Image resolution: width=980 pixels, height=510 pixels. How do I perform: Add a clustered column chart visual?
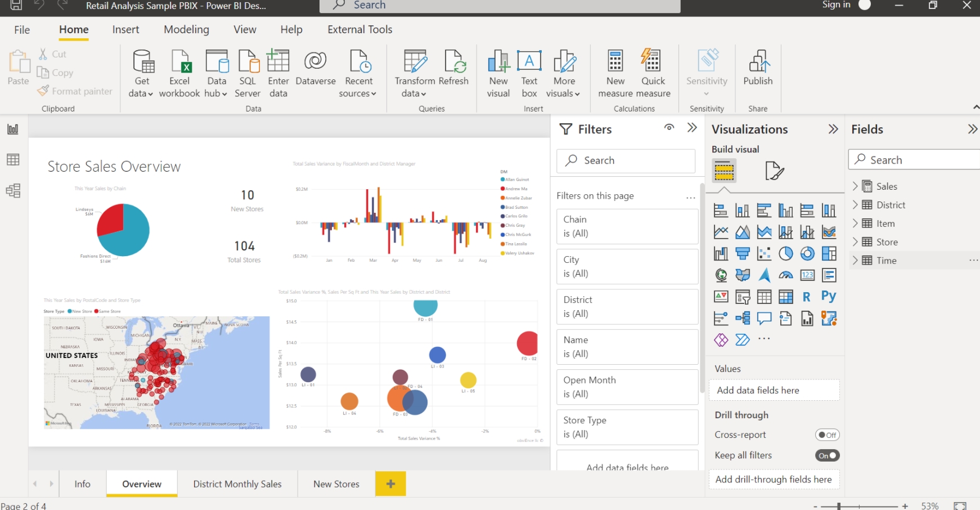pos(786,211)
